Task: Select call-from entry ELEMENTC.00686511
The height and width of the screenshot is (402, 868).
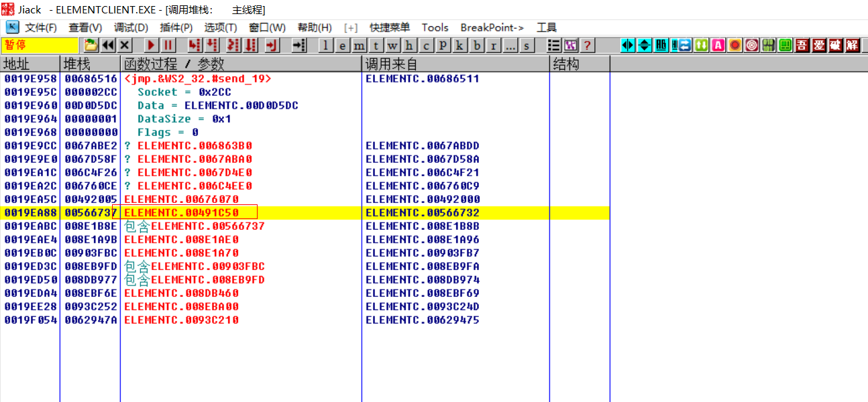Action: [422, 78]
